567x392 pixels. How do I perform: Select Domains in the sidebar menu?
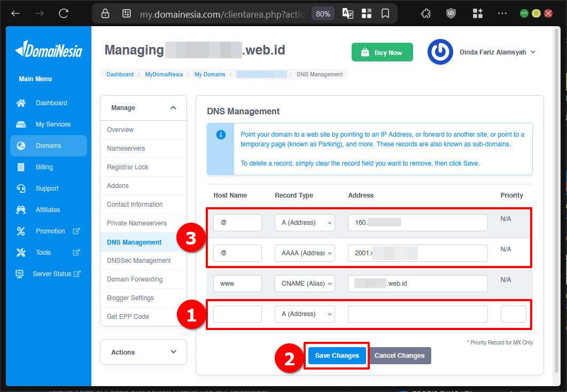[47, 145]
